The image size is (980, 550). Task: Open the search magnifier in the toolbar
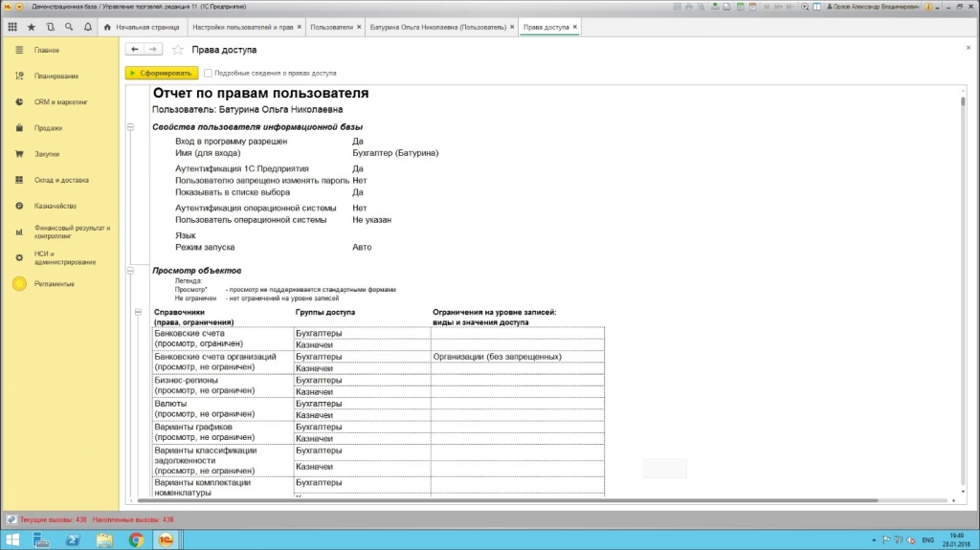69,27
